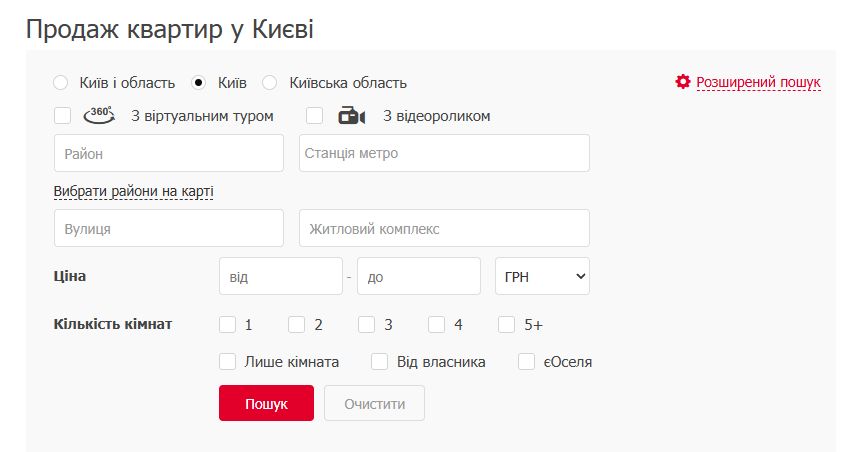
Task: Tick the 3 rooms checkbox
Action: pyautogui.click(x=367, y=324)
